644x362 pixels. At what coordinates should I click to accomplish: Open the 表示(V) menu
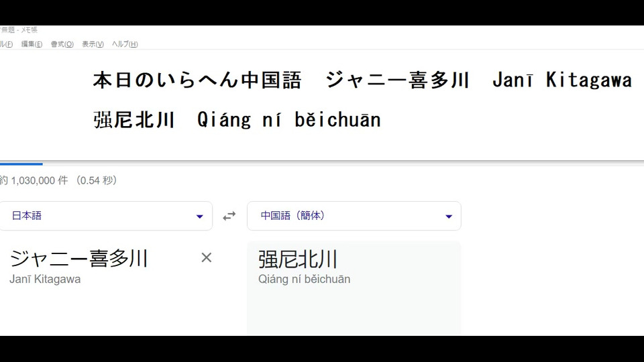[x=93, y=44]
